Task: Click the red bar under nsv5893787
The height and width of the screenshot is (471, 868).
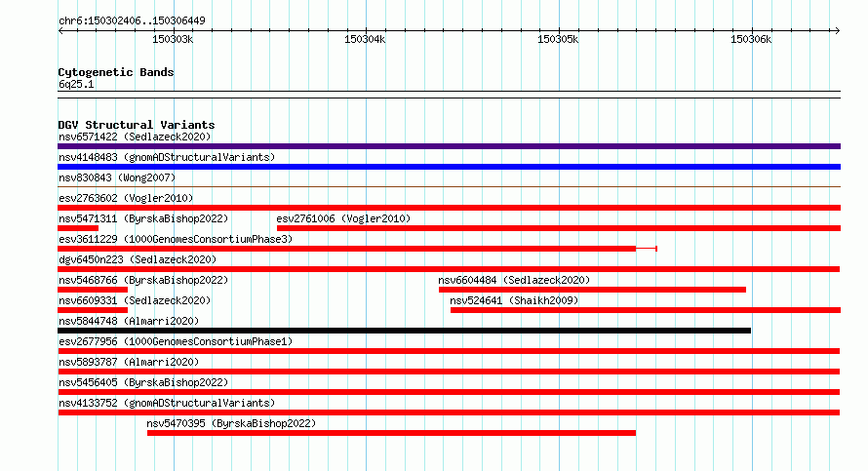Action: pos(449,372)
